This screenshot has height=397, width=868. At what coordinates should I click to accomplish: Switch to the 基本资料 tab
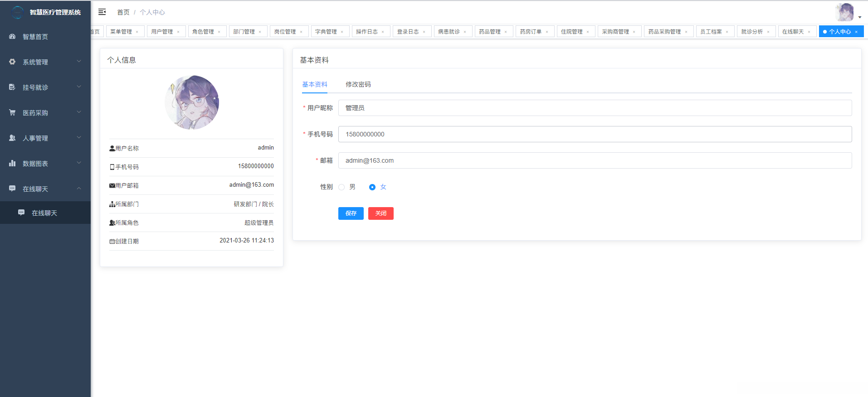coord(315,84)
